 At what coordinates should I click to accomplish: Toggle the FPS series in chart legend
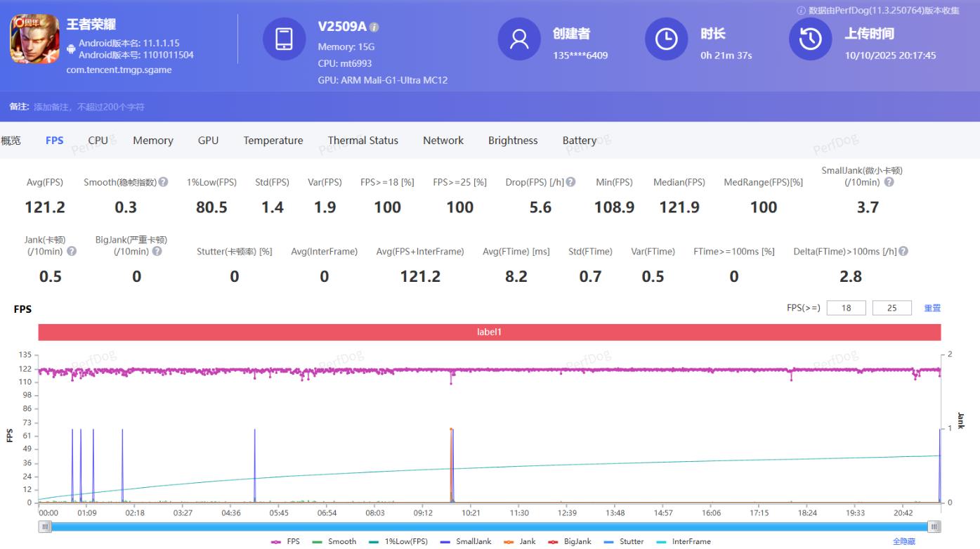click(286, 541)
